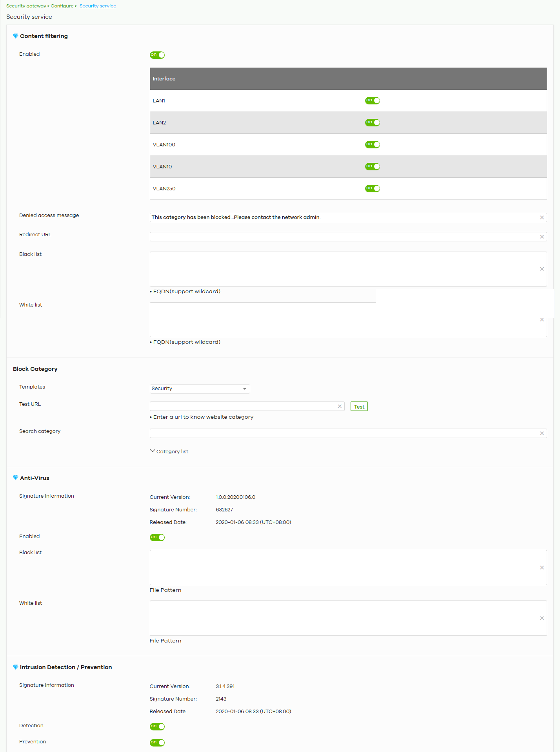Click inside the Redirect URL input field
This screenshot has width=560, height=752.
pos(344,237)
